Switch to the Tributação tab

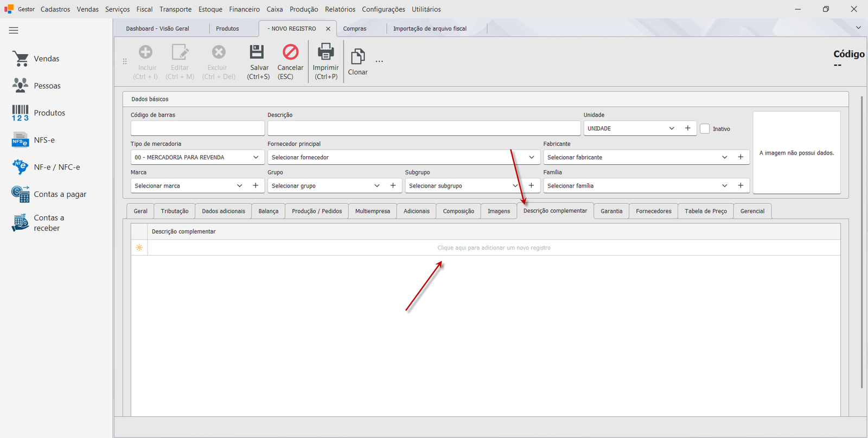click(x=175, y=211)
